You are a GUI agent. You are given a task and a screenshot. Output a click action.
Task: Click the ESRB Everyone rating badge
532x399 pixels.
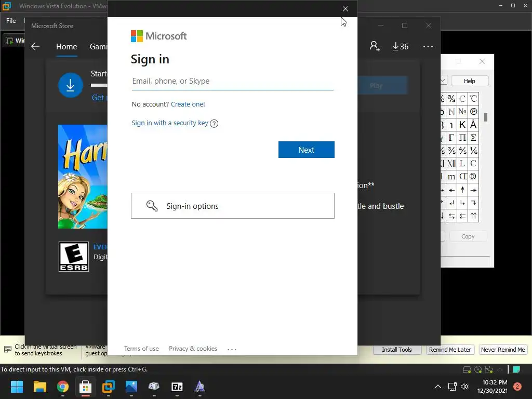[74, 257]
